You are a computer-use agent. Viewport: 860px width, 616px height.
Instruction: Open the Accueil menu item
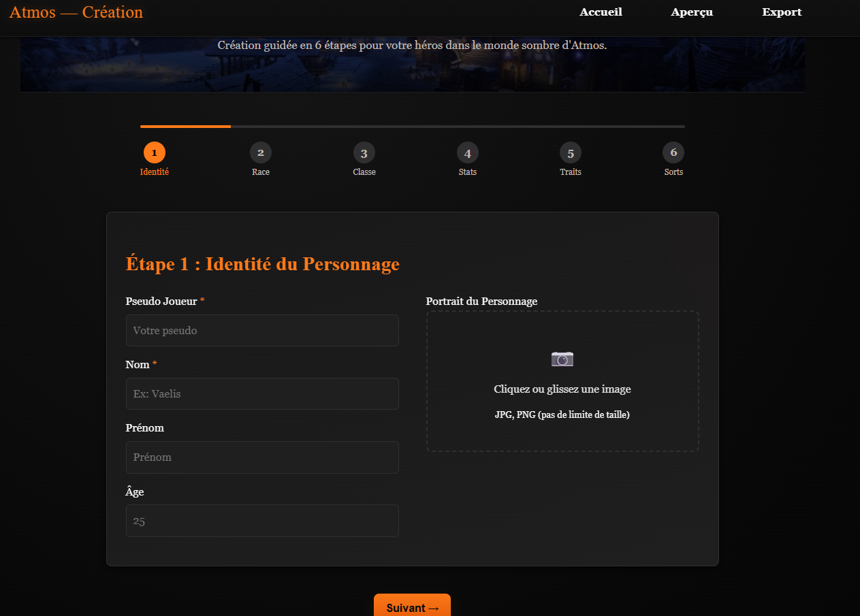pyautogui.click(x=601, y=12)
